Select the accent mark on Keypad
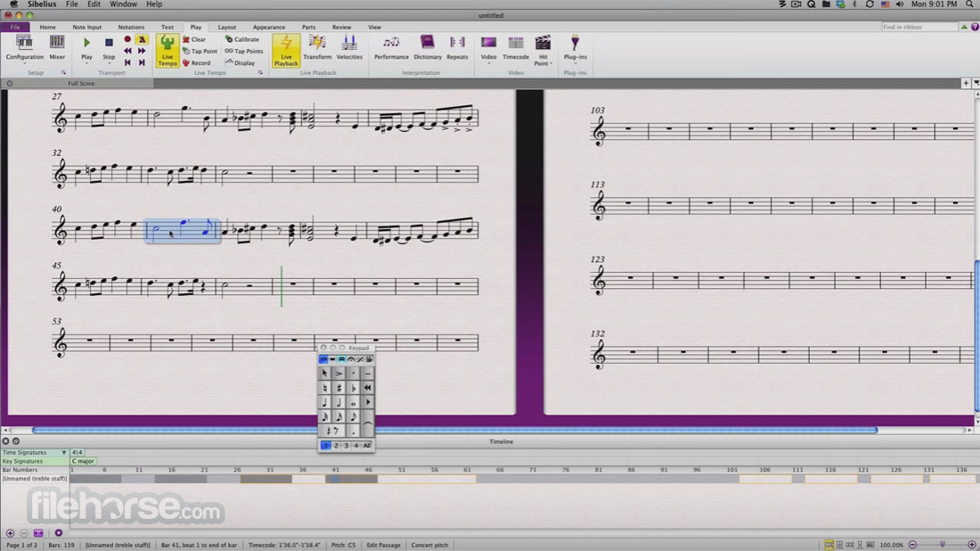This screenshot has width=980, height=551. [x=339, y=374]
